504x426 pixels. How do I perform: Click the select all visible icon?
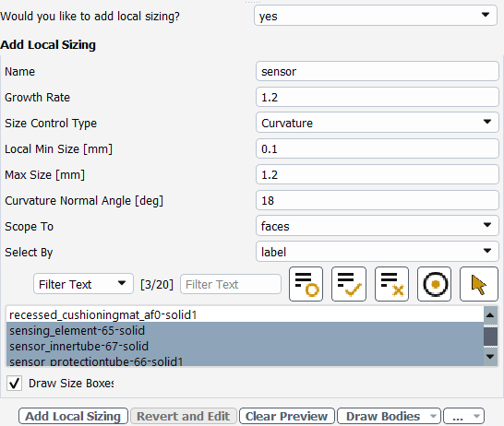pyautogui.click(x=349, y=284)
